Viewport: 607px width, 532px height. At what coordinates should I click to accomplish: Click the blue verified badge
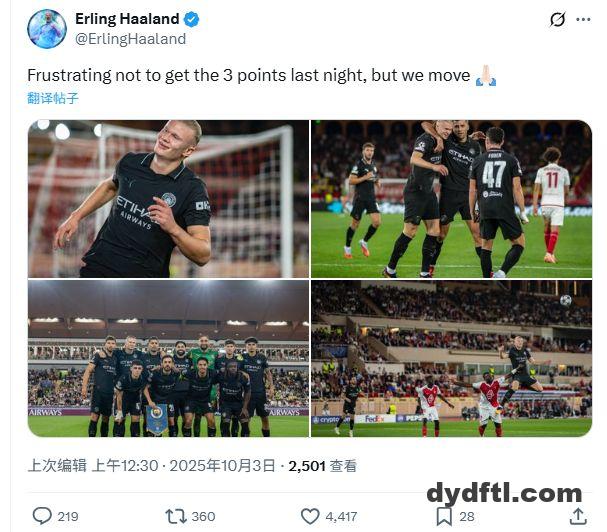(191, 19)
